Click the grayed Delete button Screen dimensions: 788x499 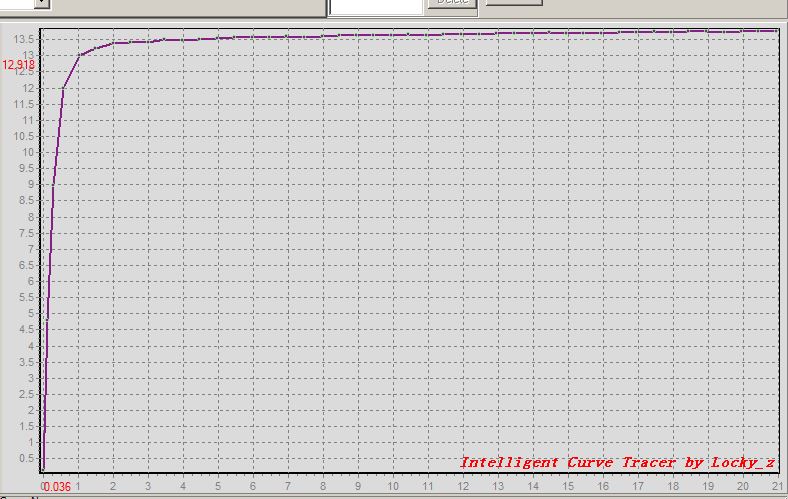[x=452, y=4]
